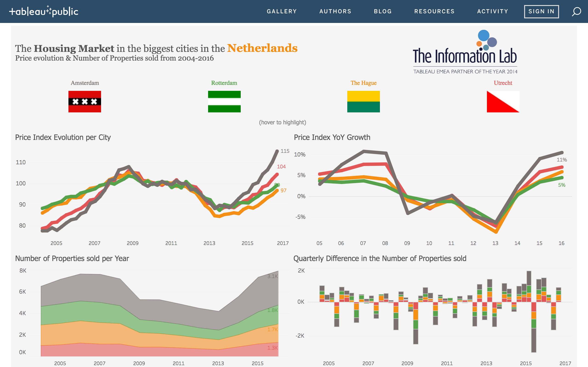Open the Gallery menu item
Viewport: 588px width, 367px height.
click(282, 11)
